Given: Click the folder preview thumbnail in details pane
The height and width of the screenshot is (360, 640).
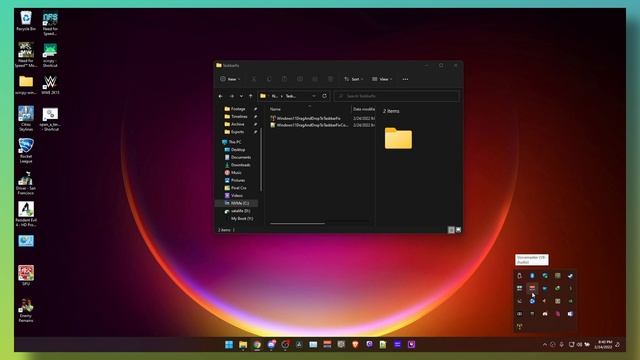Looking at the screenshot, I should (x=398, y=139).
